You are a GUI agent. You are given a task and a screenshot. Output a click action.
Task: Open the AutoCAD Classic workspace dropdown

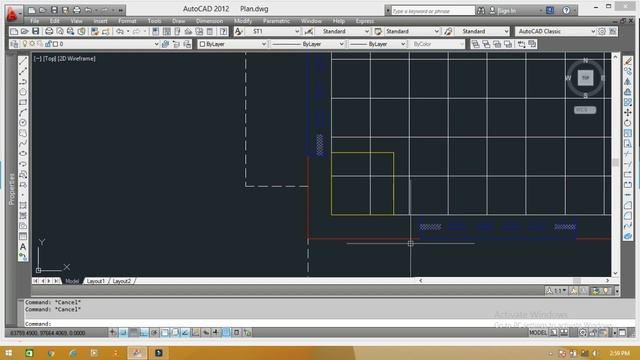[556, 31]
